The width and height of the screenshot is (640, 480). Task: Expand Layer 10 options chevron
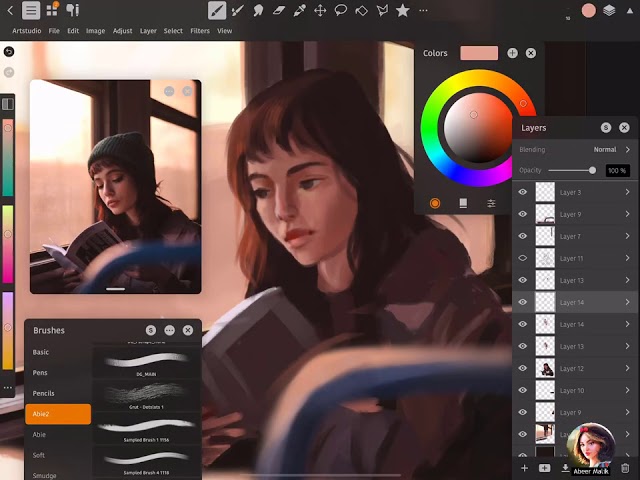[627, 390]
